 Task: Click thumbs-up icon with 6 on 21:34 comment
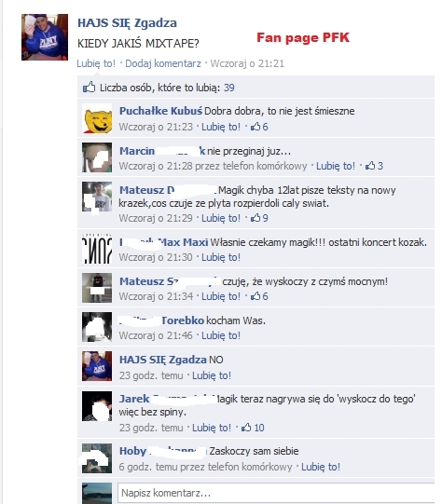(256, 296)
